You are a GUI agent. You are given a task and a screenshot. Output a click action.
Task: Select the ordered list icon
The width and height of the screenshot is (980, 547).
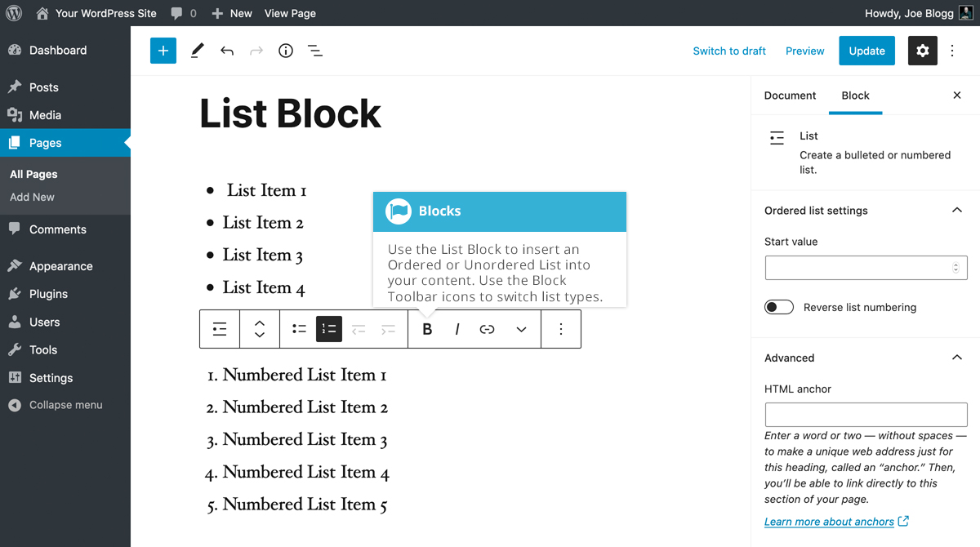pyautogui.click(x=329, y=328)
